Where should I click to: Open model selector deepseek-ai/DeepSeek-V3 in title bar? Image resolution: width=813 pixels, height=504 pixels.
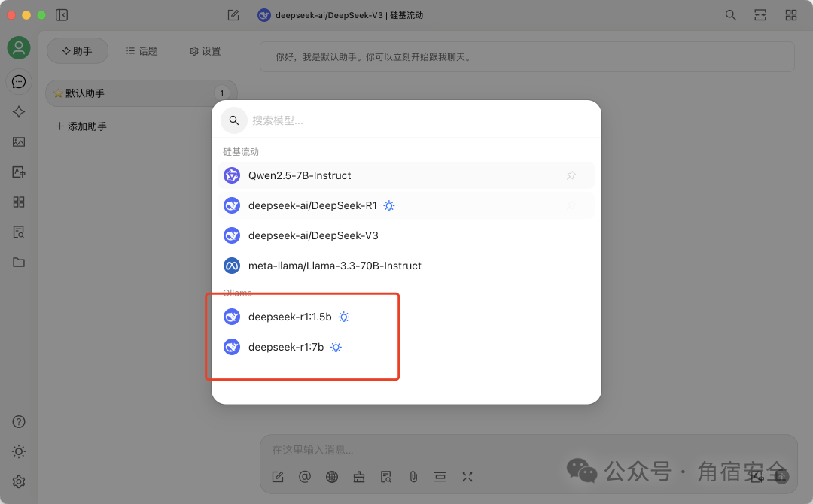pyautogui.click(x=341, y=15)
